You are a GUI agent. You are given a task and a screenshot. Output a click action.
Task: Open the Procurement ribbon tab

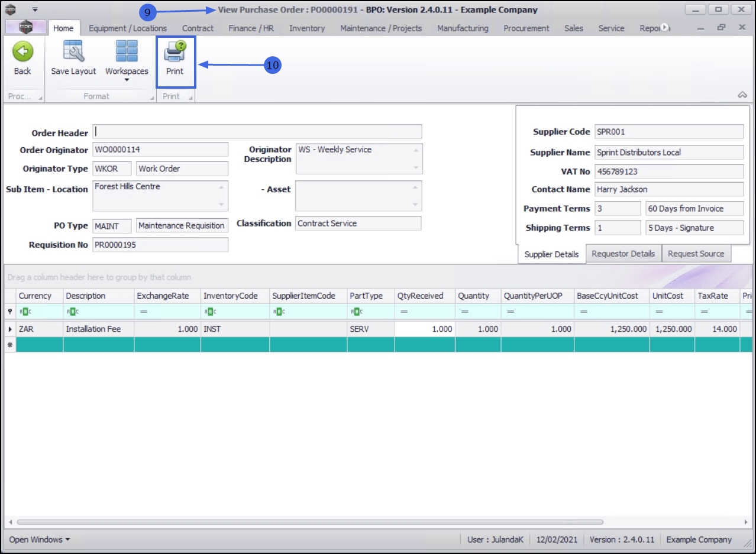click(x=526, y=28)
